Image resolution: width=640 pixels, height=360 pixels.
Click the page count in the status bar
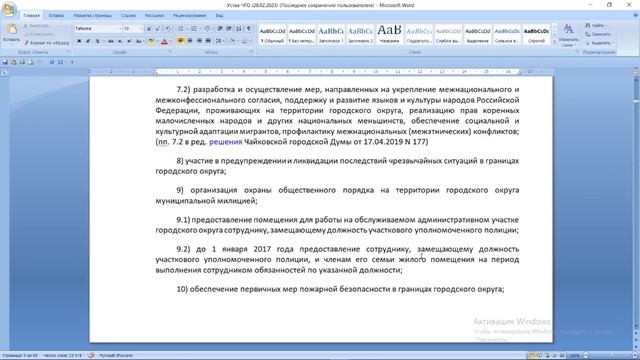point(20,356)
